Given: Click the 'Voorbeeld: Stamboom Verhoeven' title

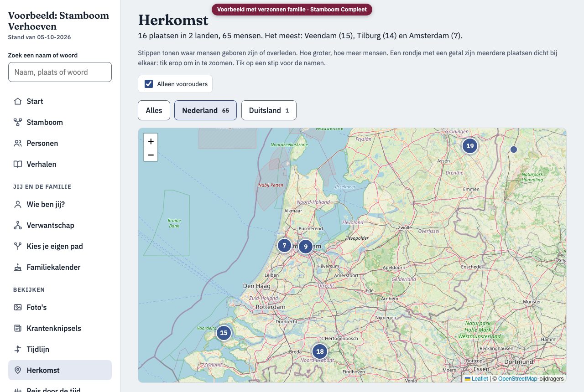Looking at the screenshot, I should pos(58,21).
